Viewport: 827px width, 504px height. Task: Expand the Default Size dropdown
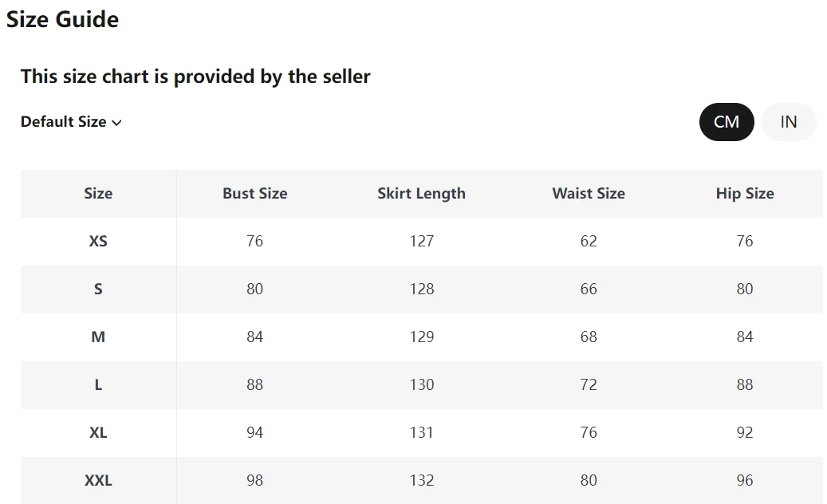click(x=71, y=122)
